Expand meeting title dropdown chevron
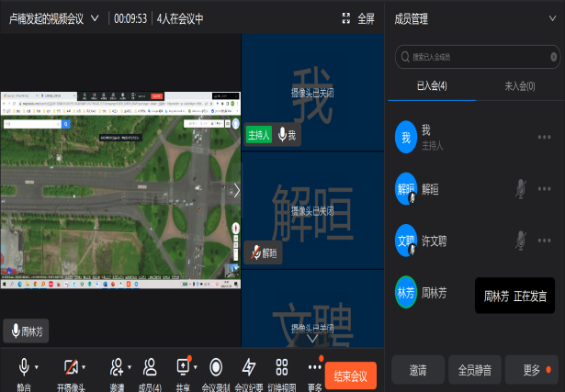The width and height of the screenshot is (565, 392). 95,18
